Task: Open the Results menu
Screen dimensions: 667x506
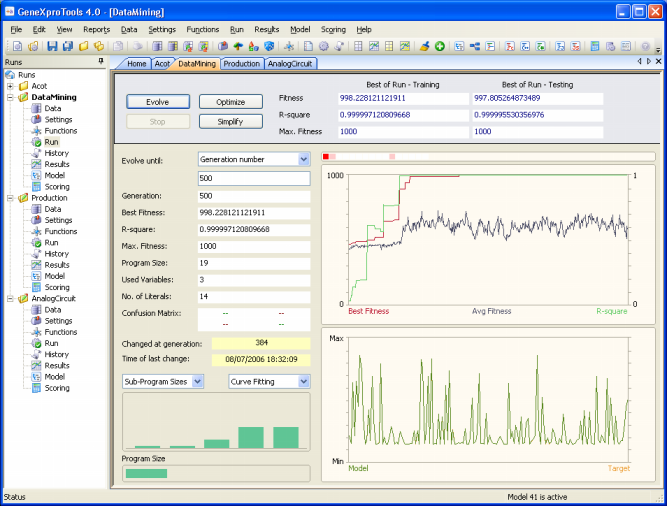Action: [x=267, y=29]
